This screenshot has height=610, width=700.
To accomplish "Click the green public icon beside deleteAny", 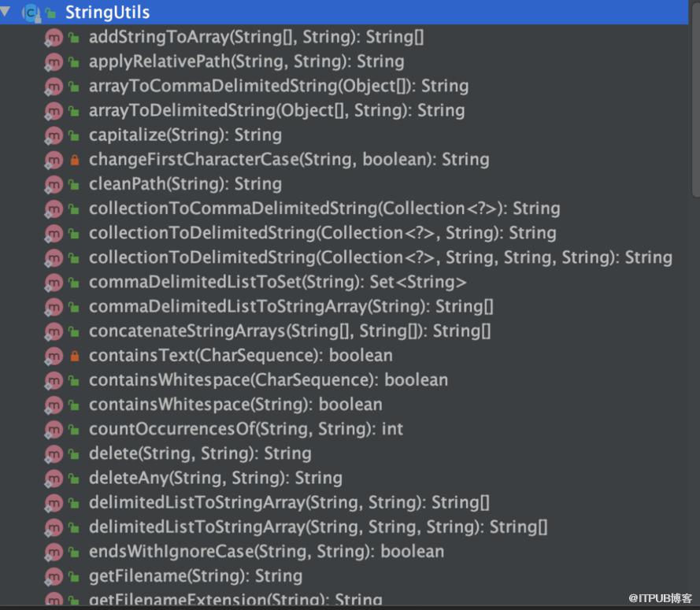I will tap(74, 478).
